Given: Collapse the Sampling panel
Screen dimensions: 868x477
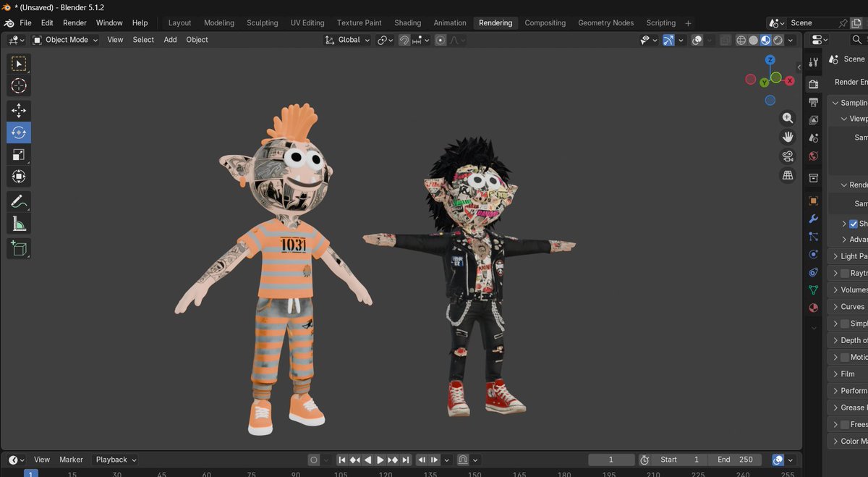Looking at the screenshot, I should [x=848, y=103].
